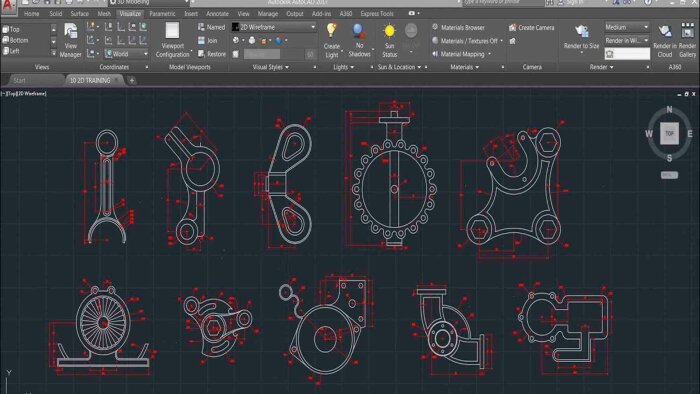This screenshot has width=700, height=394.
Task: Click E on the ViewCube compass
Action: coord(690,133)
